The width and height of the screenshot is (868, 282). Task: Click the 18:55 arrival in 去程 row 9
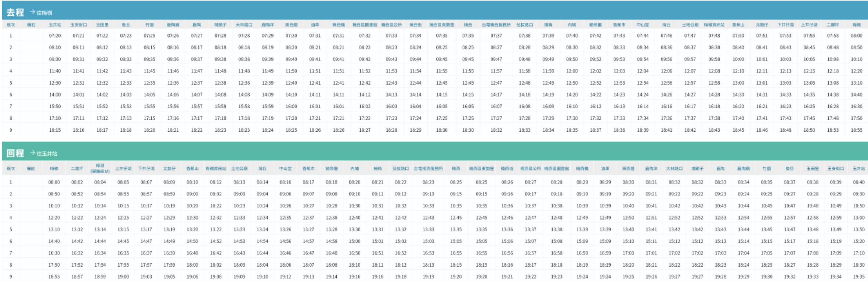(x=856, y=130)
